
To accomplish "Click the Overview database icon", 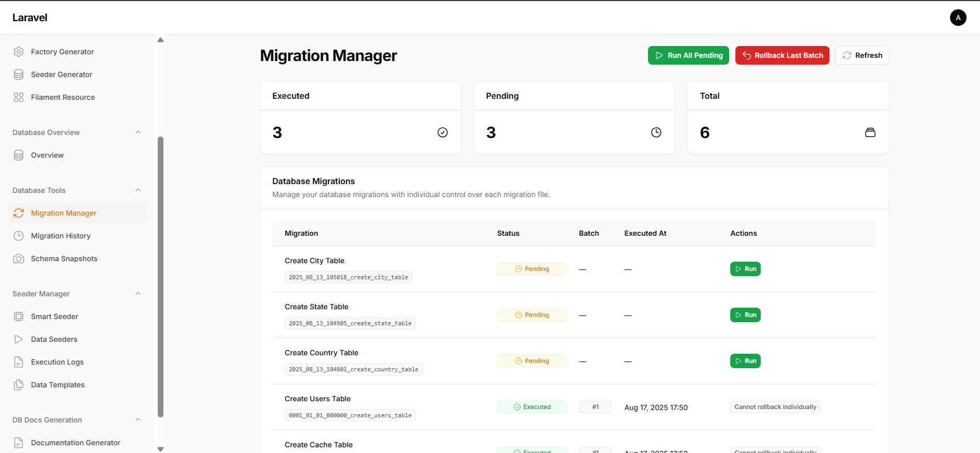I will pos(19,155).
